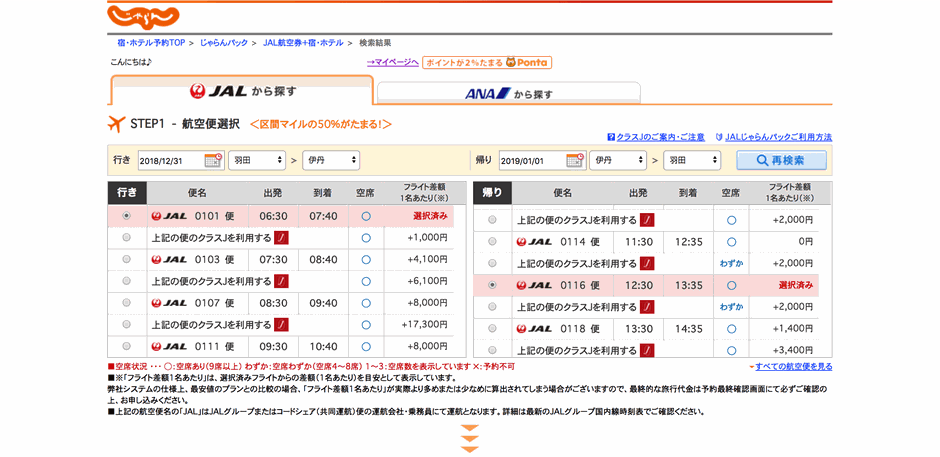Image resolution: width=940 pixels, height=457 pixels.
Task: Select Class J radio for outbound +1,000円
Action: pyautogui.click(x=126, y=238)
